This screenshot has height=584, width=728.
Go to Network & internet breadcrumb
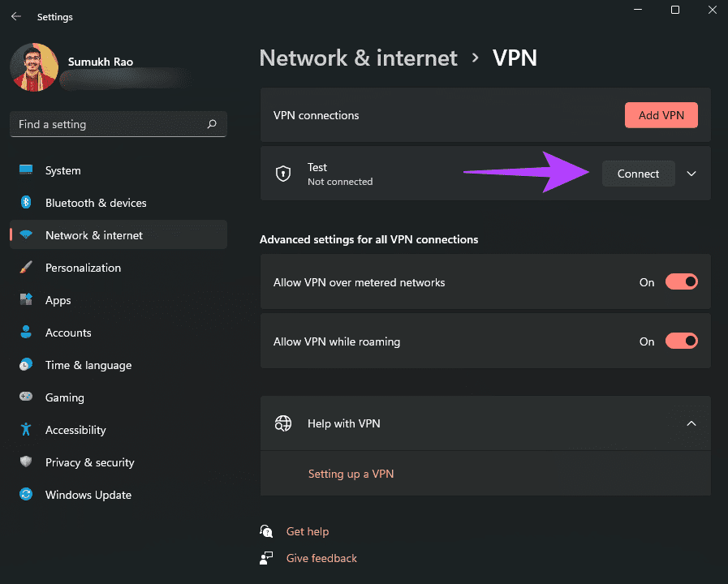358,58
